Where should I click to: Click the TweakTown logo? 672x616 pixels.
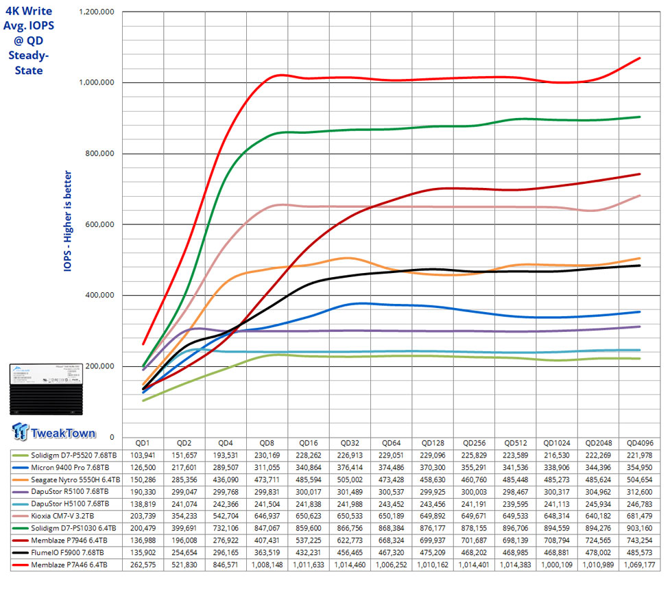coord(54,432)
